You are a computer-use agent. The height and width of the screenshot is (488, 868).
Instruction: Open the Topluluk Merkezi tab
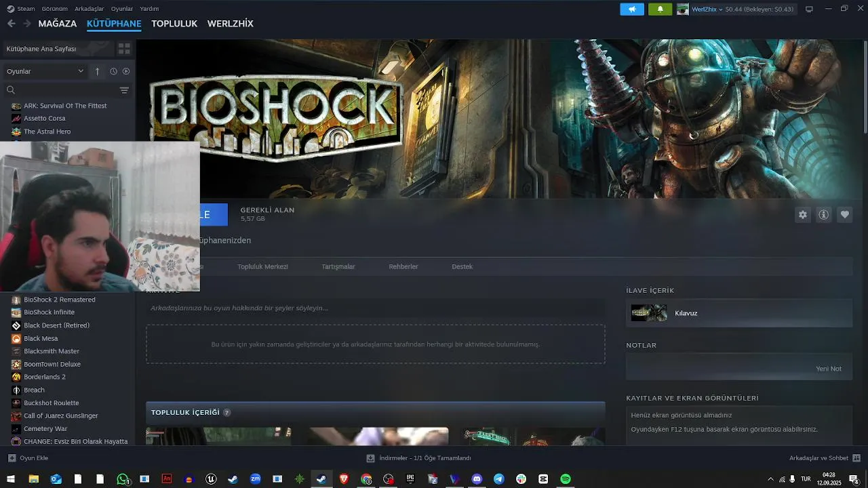262,266
